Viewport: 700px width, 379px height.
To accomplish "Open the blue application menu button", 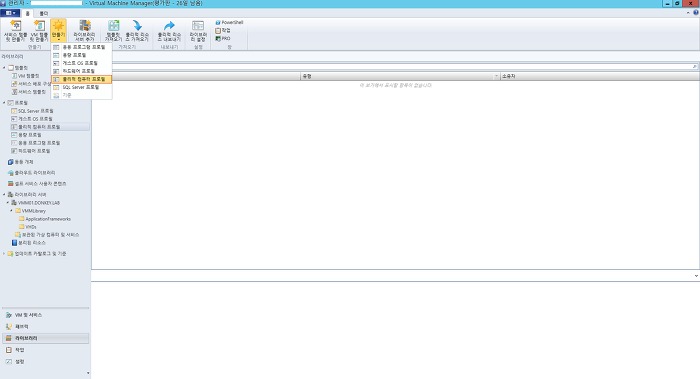I will (x=10, y=13).
